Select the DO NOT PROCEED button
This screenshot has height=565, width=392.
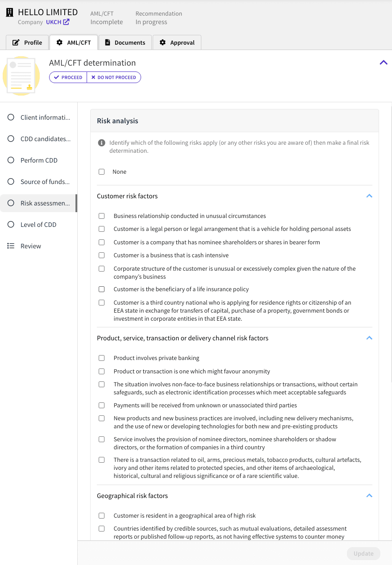coord(114,77)
